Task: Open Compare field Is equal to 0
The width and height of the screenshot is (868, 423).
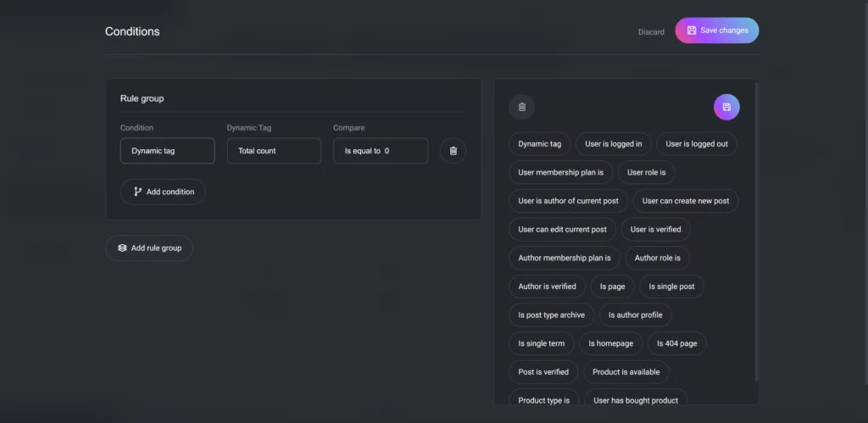Action: point(381,151)
